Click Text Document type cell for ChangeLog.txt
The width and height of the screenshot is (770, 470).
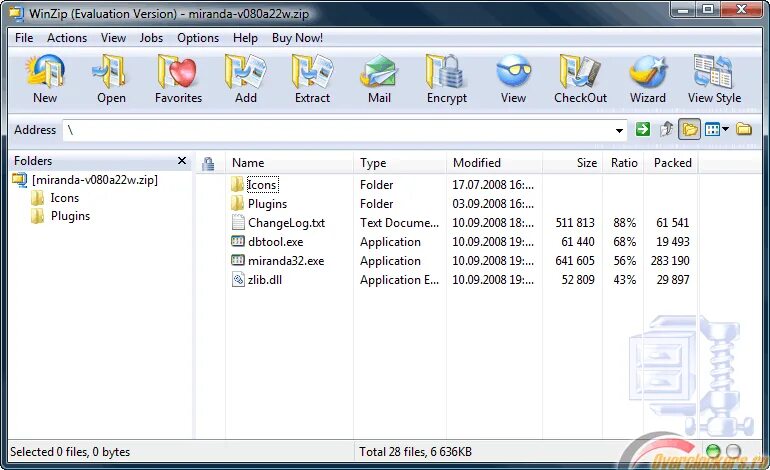pos(399,223)
